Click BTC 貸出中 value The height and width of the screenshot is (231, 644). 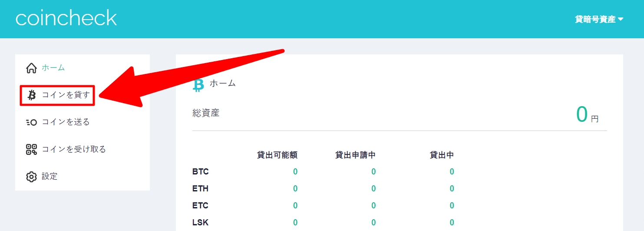click(x=452, y=172)
